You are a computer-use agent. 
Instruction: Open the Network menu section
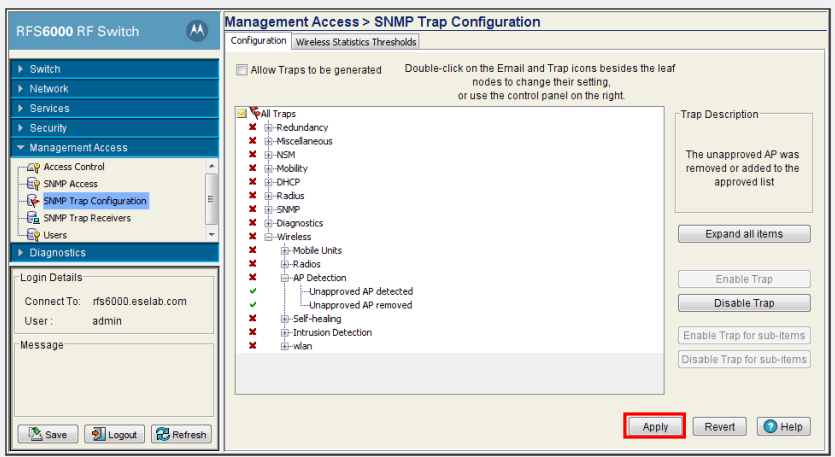[114, 89]
